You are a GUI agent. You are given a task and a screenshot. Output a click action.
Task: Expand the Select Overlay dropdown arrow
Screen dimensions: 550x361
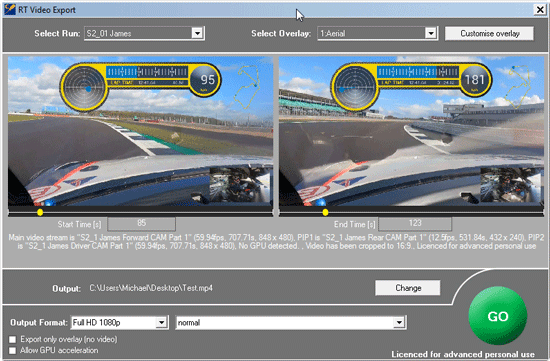(431, 33)
